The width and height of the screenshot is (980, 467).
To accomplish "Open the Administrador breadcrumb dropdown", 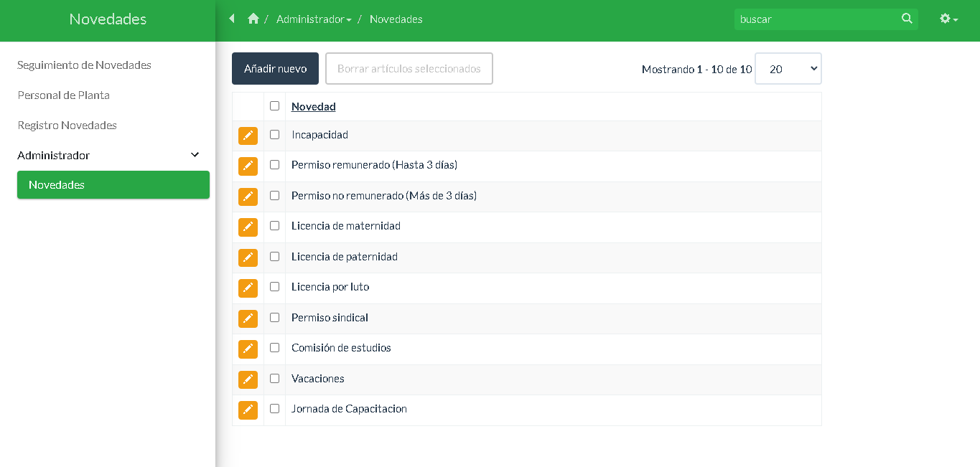I will [x=314, y=19].
